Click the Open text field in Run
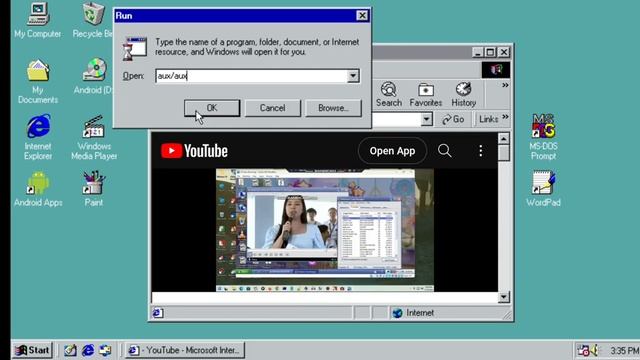Image resolution: width=640 pixels, height=360 pixels. click(251, 76)
